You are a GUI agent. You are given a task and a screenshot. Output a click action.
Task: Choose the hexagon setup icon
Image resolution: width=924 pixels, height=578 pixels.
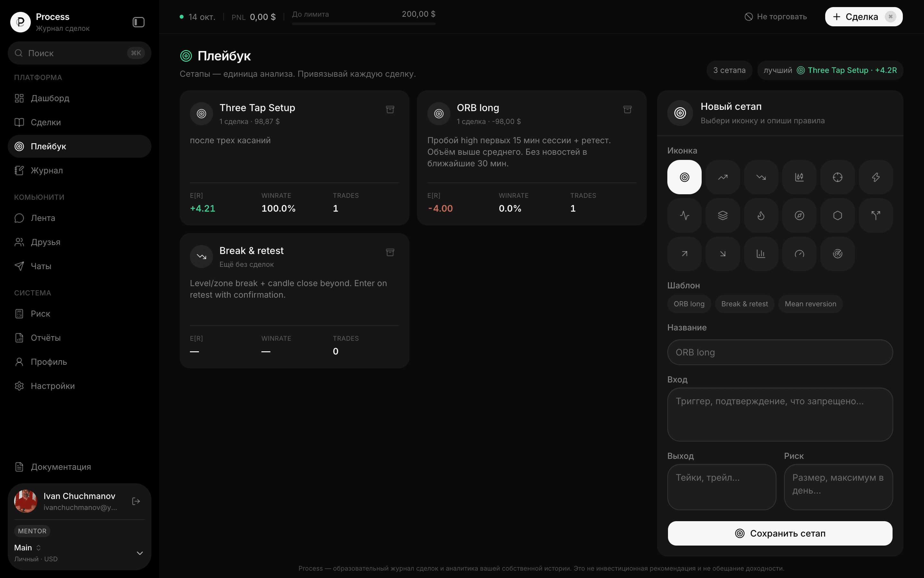pos(837,215)
